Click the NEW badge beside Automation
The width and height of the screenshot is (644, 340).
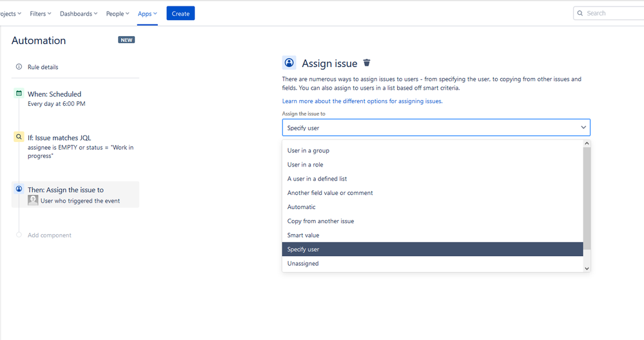click(x=126, y=40)
